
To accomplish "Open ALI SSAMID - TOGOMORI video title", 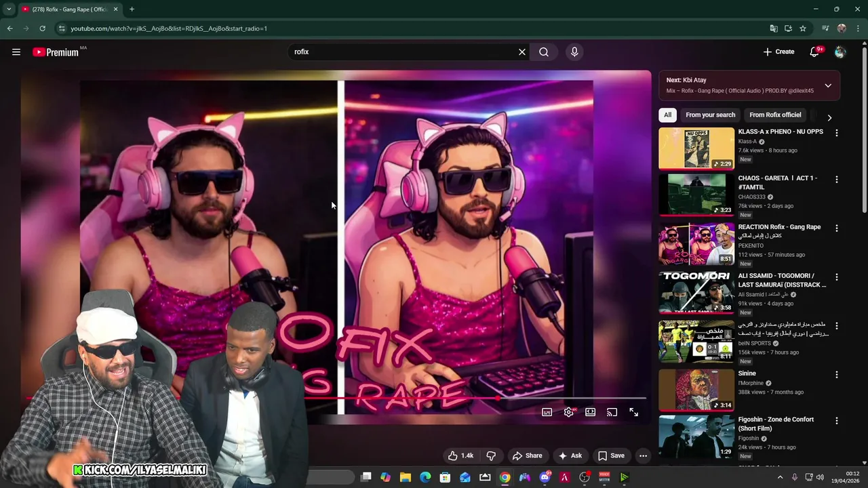I will point(782,281).
